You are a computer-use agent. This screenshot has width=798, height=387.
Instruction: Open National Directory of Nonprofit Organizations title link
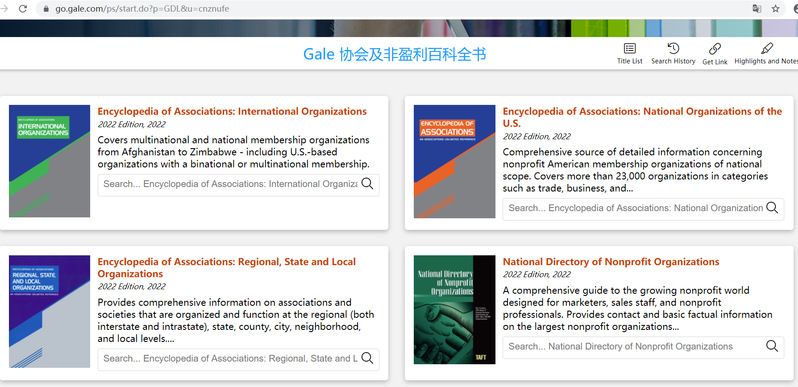(x=611, y=262)
